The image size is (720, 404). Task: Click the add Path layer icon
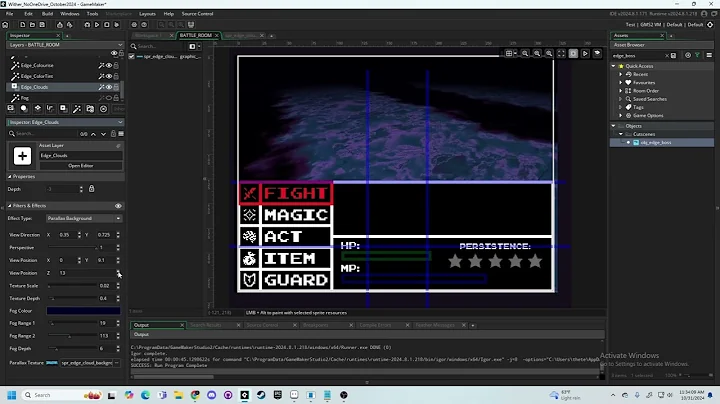pos(50,108)
